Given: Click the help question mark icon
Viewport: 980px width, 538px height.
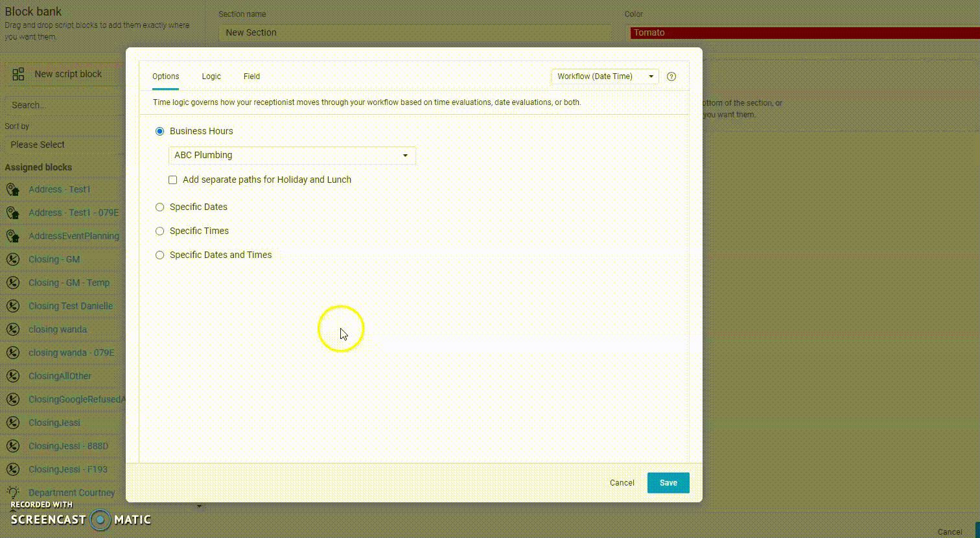Looking at the screenshot, I should pyautogui.click(x=671, y=76).
